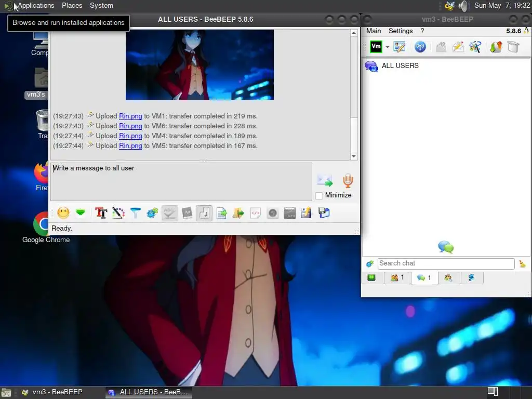Click the code snippet page icon

point(256,213)
